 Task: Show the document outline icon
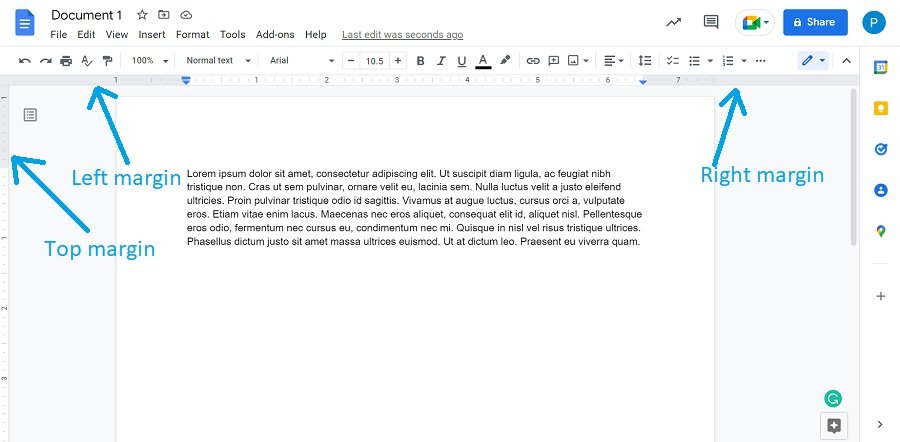31,115
